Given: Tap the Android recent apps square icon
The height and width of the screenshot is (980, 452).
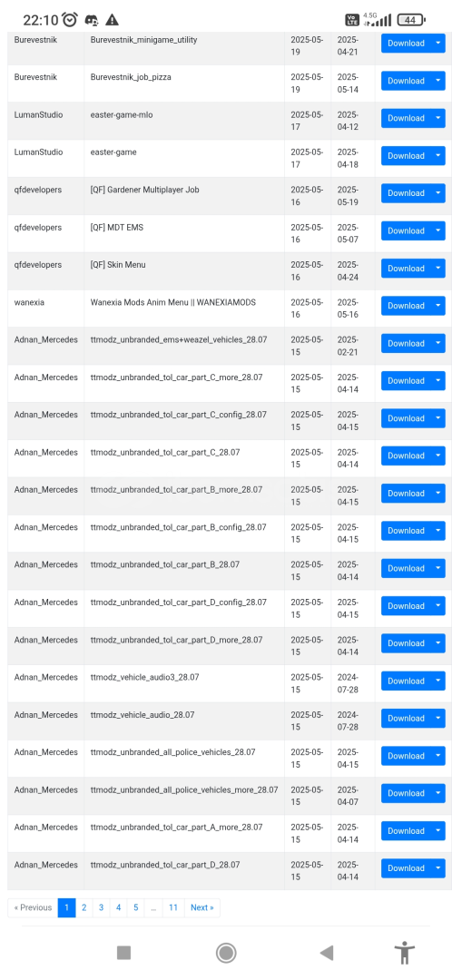Looking at the screenshot, I should point(123,953).
